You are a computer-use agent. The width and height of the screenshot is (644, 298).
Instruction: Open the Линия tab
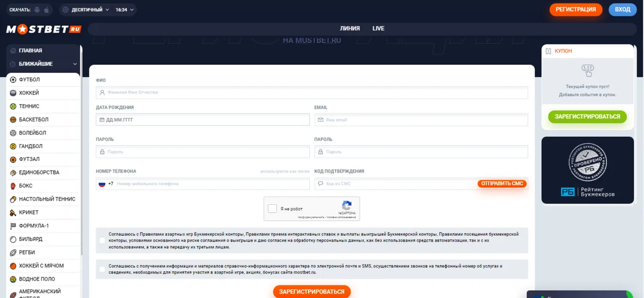[350, 28]
